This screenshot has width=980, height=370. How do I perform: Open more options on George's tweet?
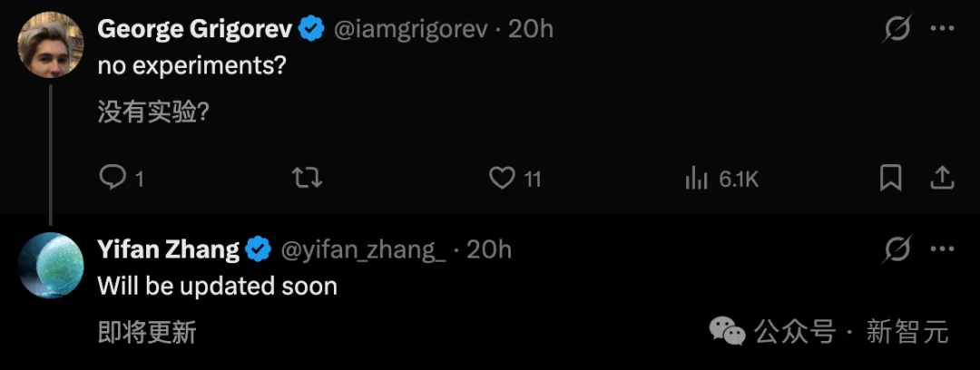[943, 30]
